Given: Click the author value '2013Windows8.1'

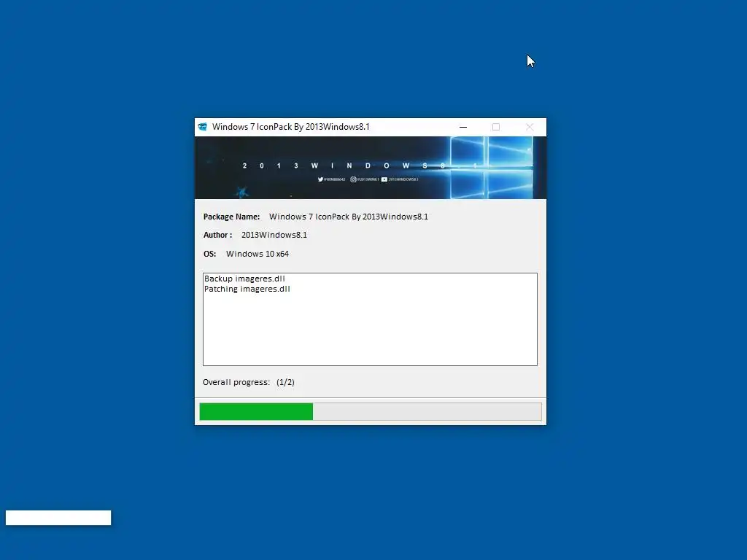Looking at the screenshot, I should click(x=274, y=235).
